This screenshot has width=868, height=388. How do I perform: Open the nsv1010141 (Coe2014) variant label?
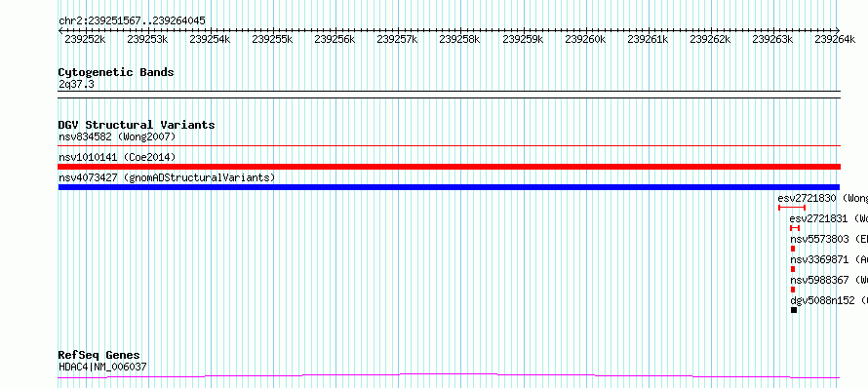click(117, 157)
